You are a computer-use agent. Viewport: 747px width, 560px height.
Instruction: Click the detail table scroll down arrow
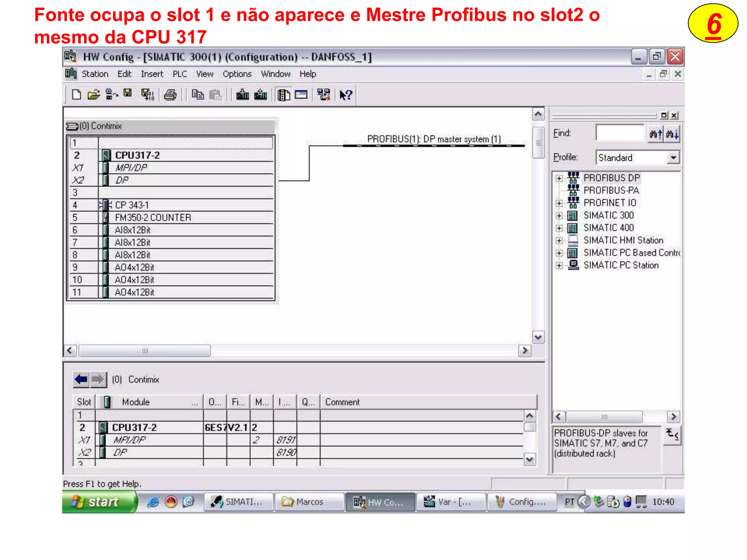click(x=530, y=460)
